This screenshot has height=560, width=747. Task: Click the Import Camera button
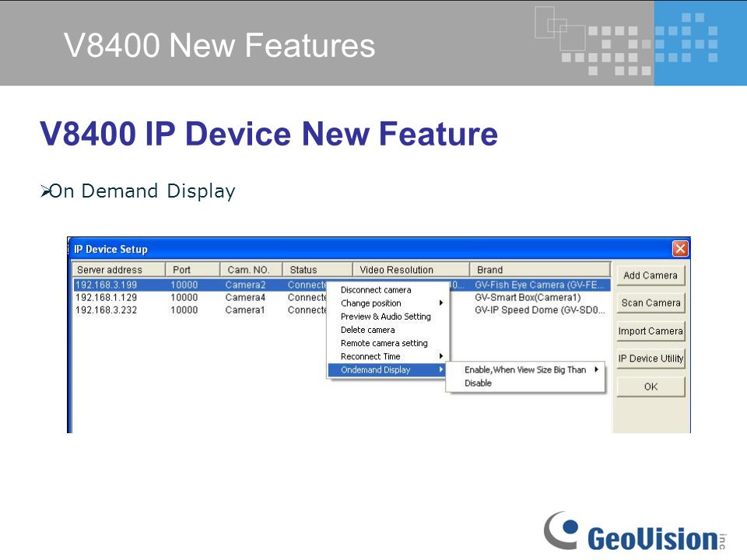651,331
